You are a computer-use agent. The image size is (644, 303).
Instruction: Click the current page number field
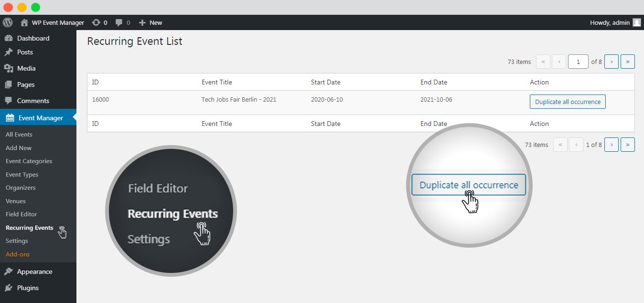point(578,62)
